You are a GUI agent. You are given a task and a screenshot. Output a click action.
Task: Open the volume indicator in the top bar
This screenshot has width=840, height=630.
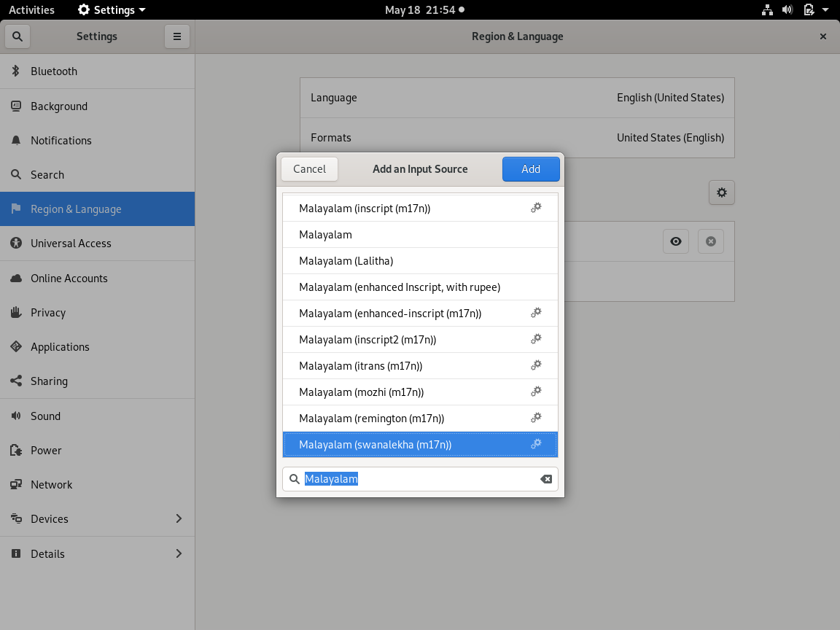[x=787, y=10]
